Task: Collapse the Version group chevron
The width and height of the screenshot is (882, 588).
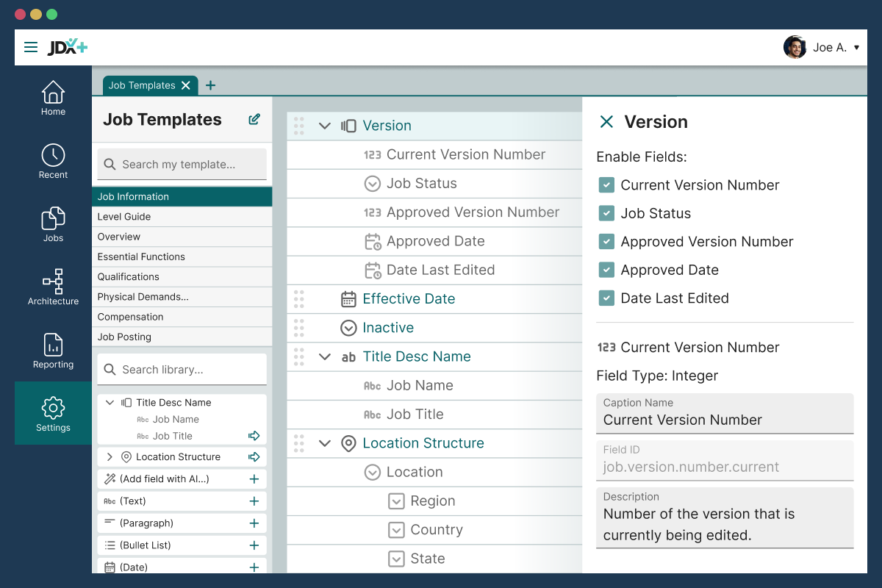Action: [x=324, y=126]
